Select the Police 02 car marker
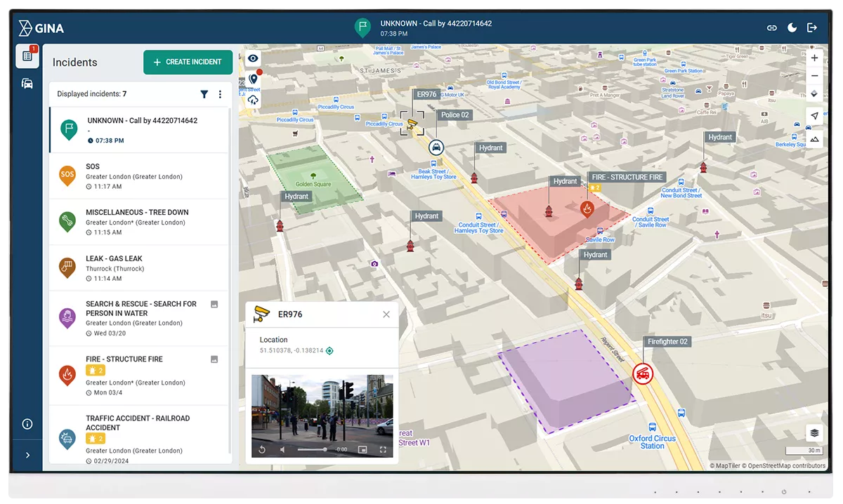843x504 pixels. tap(436, 147)
